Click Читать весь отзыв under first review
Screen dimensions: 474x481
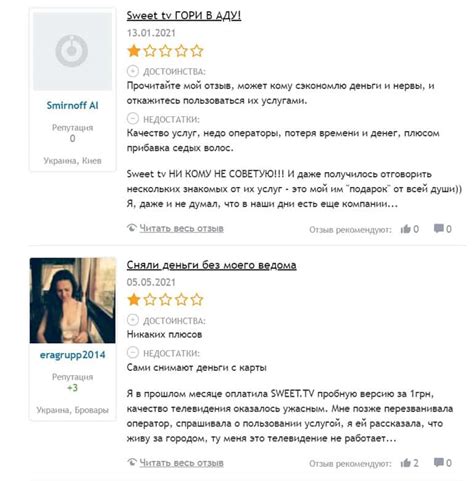[x=181, y=229]
